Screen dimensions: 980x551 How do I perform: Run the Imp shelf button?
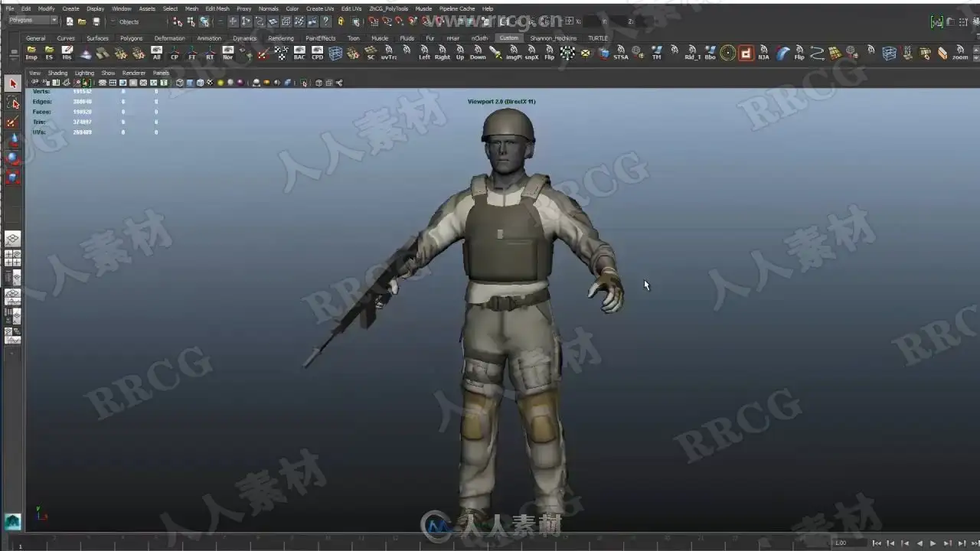31,53
